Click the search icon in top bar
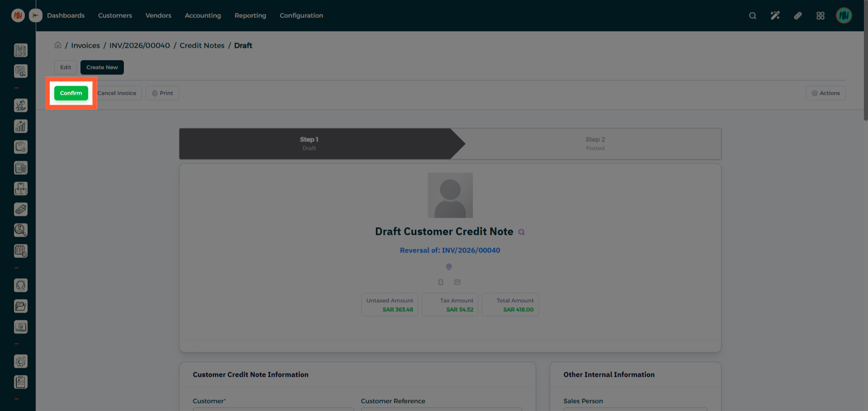868x411 pixels. pyautogui.click(x=752, y=16)
